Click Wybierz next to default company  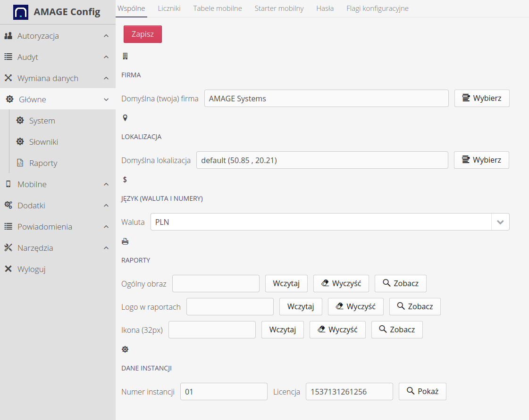[481, 99]
